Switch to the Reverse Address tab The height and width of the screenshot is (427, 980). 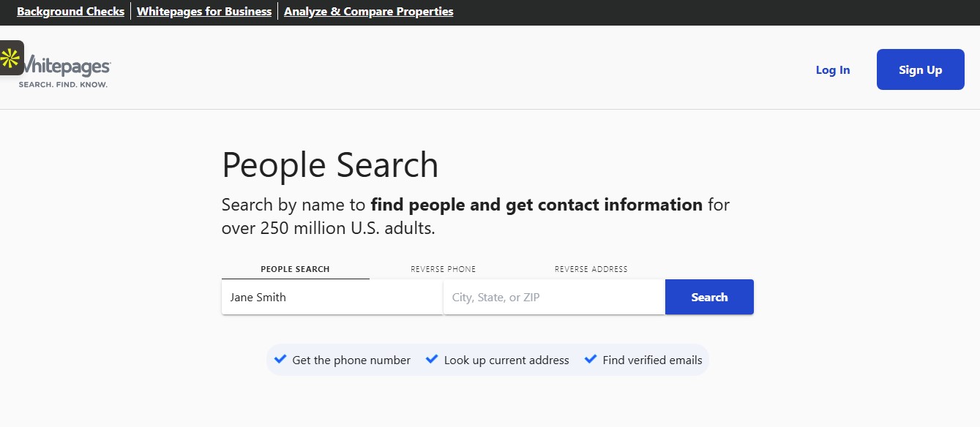[591, 268]
